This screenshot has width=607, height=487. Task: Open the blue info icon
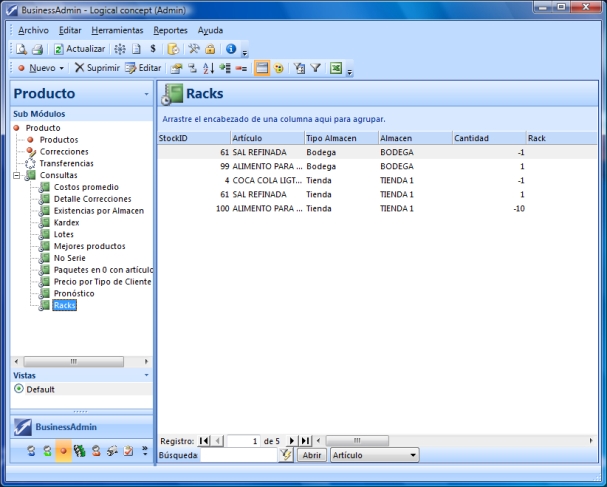(x=230, y=48)
